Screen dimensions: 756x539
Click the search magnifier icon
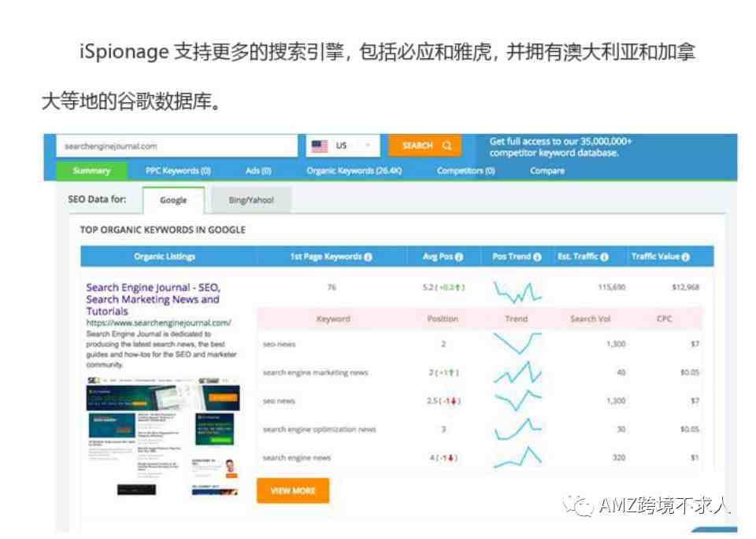(447, 146)
